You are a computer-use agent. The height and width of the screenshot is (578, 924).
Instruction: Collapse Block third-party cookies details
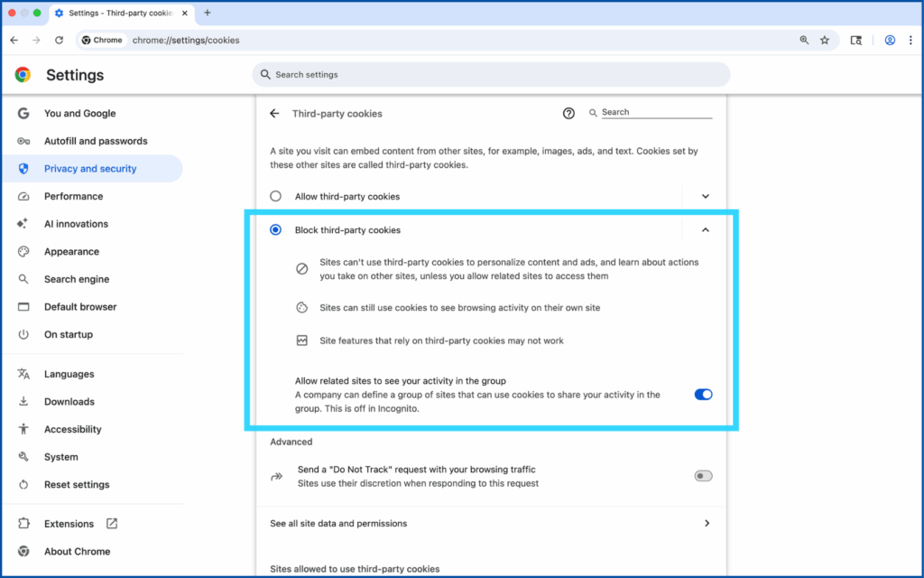pyautogui.click(x=706, y=229)
